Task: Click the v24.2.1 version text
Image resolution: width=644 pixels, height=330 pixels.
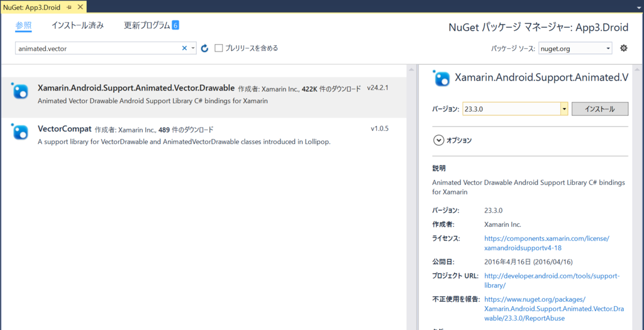Action: tap(378, 88)
